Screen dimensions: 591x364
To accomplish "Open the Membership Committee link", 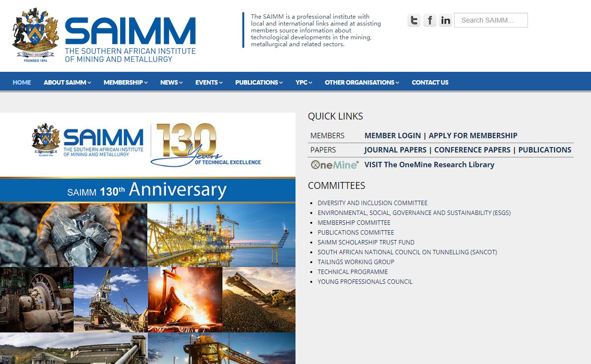I will (x=354, y=222).
